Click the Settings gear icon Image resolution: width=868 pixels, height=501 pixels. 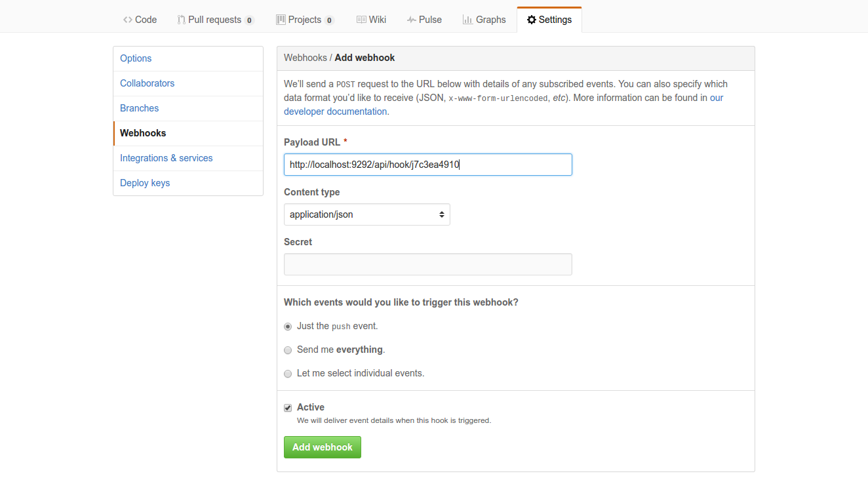tap(532, 20)
